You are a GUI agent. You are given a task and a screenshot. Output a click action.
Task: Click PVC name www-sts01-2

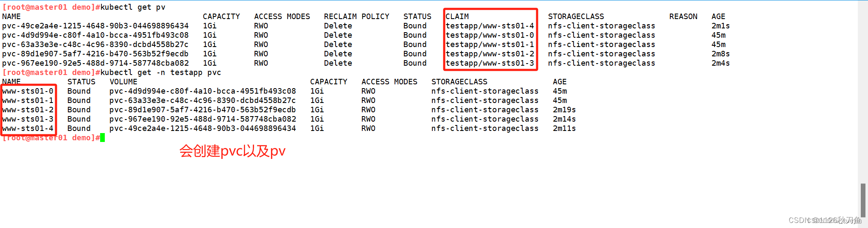(28, 110)
